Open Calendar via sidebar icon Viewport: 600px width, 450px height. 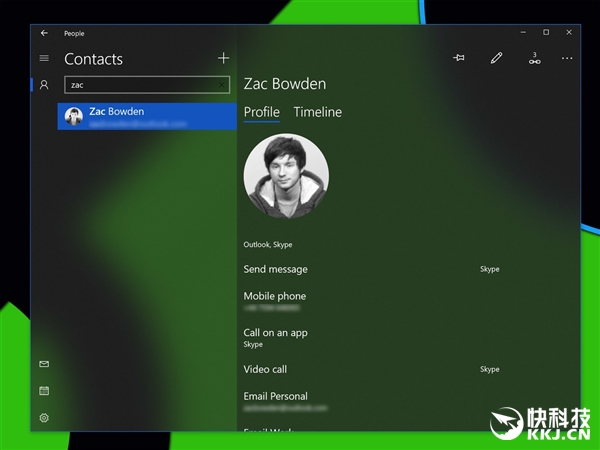[44, 391]
